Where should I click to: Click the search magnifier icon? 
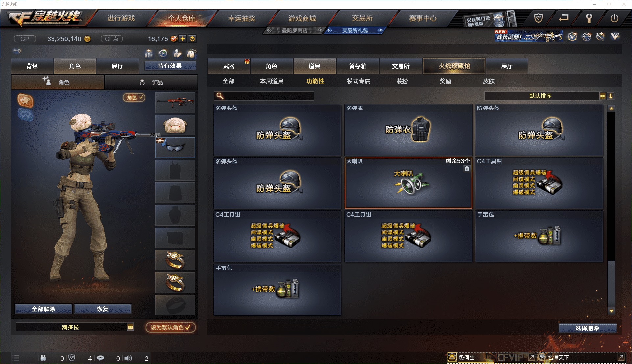220,96
